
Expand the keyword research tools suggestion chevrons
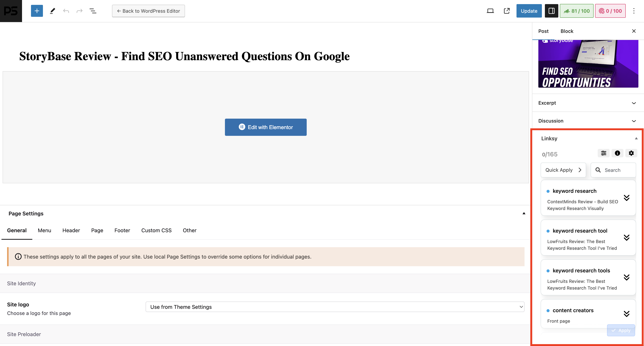[x=626, y=277]
